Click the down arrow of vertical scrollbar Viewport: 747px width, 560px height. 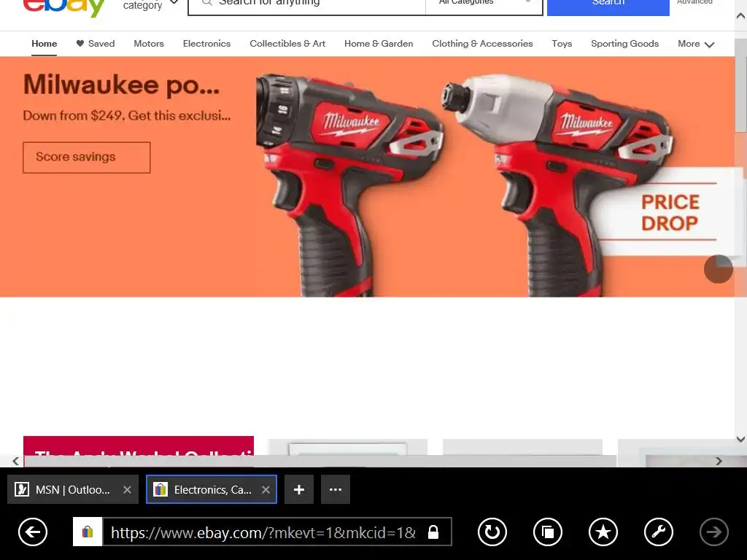tap(741, 439)
